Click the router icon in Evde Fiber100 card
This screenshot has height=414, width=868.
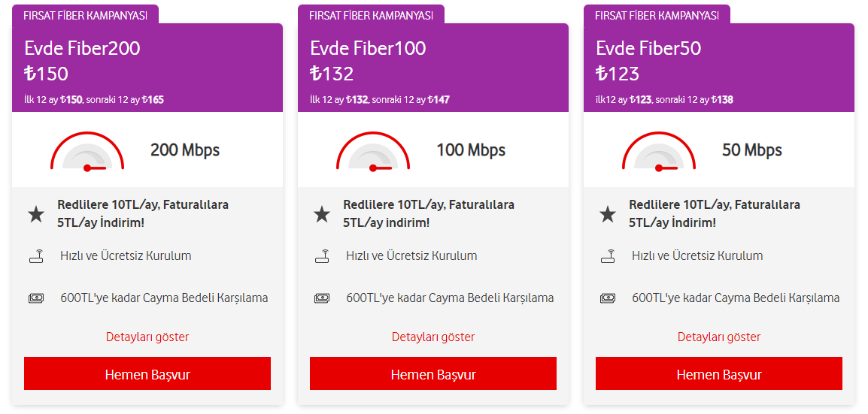pyautogui.click(x=322, y=256)
